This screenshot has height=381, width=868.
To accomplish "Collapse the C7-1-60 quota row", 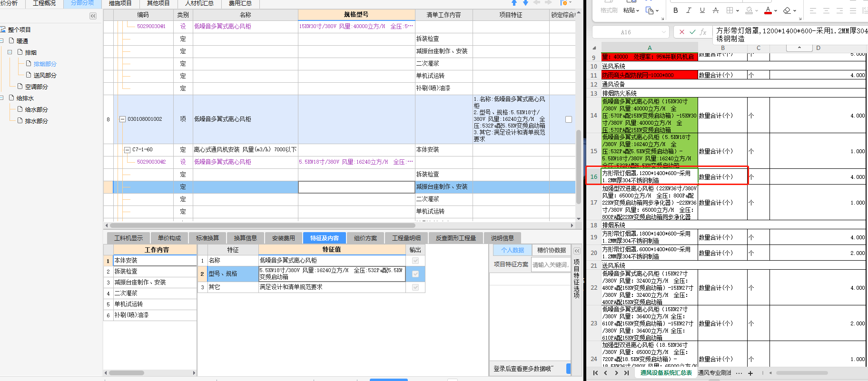I will point(127,150).
